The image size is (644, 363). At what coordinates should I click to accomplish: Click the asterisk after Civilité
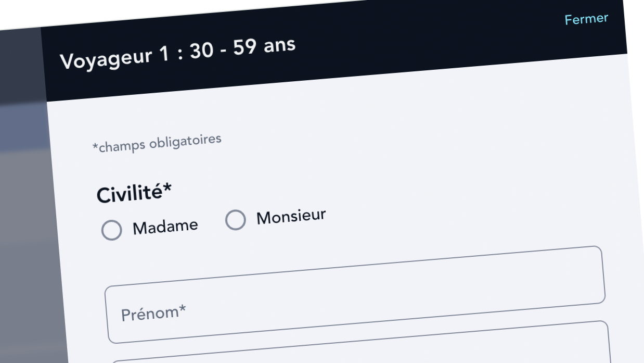[x=168, y=189]
